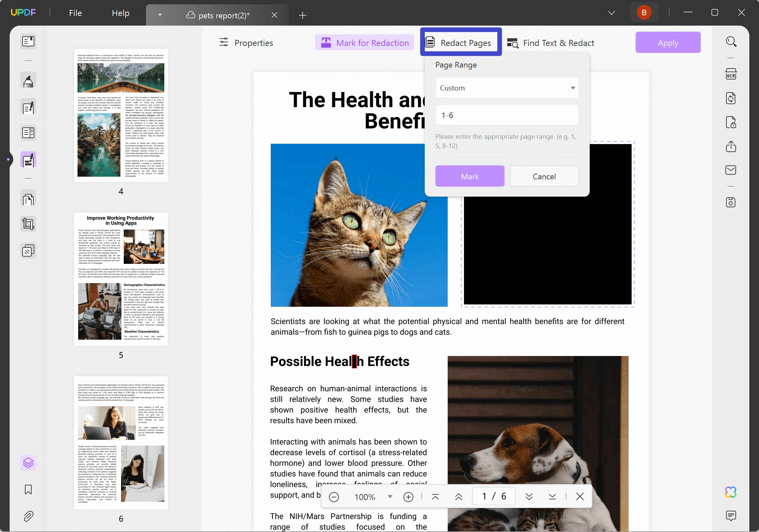Click the page range input field
759x532 pixels.
[x=507, y=115]
